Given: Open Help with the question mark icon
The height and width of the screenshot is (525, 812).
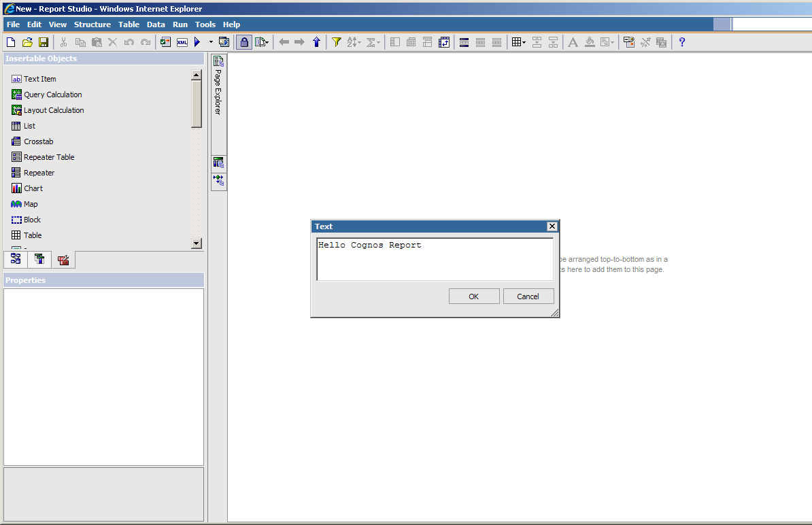Looking at the screenshot, I should click(x=682, y=42).
